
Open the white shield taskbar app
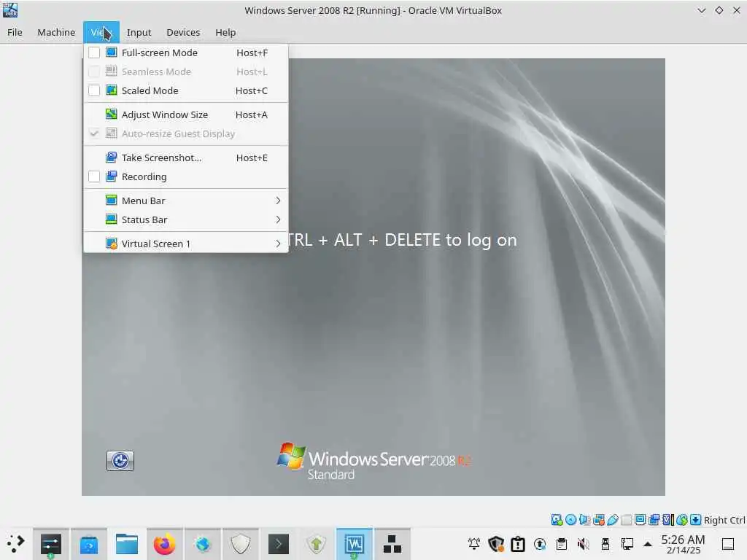click(240, 544)
